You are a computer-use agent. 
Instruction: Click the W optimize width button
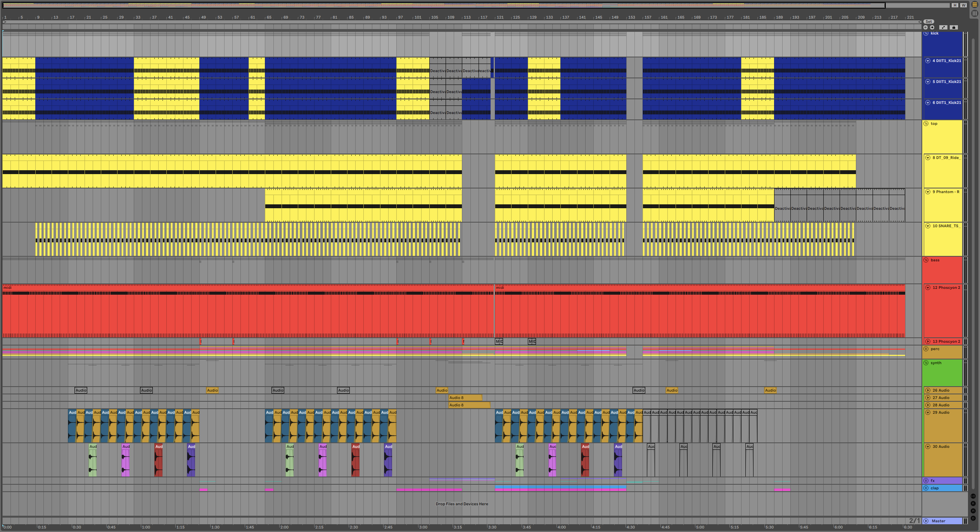click(963, 5)
